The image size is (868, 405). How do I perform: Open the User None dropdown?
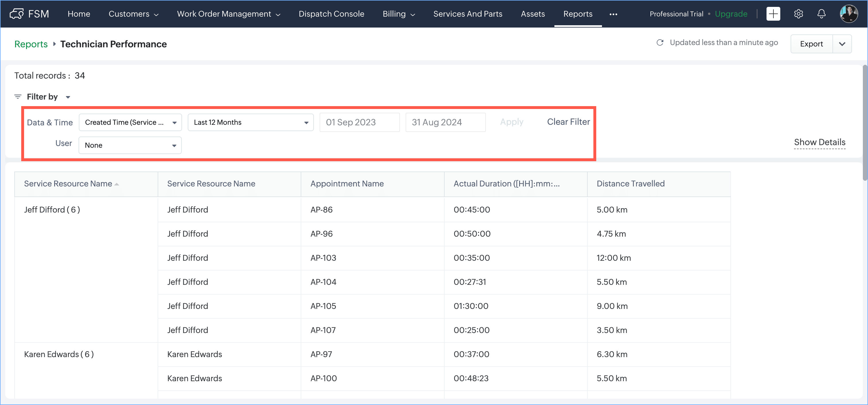(x=130, y=145)
